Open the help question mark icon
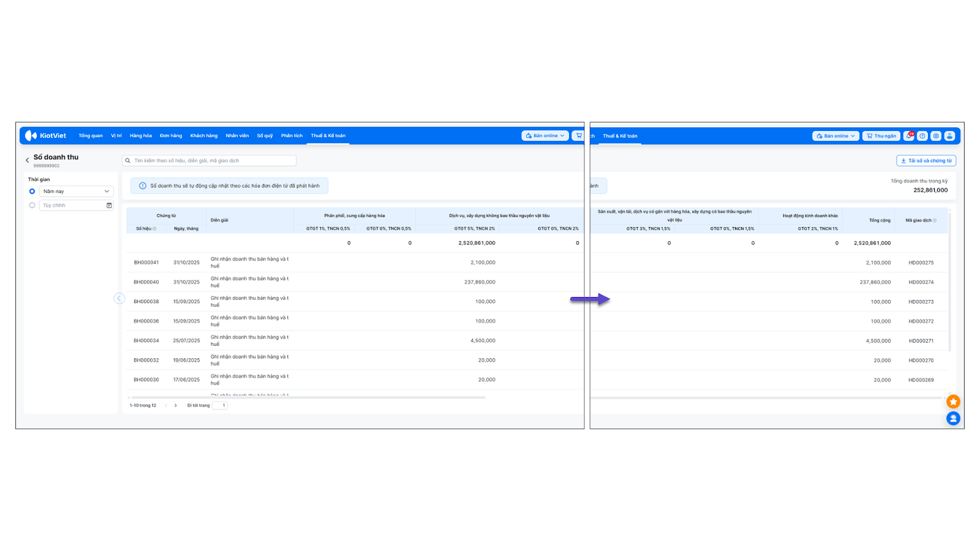980x551 pixels. [x=922, y=136]
